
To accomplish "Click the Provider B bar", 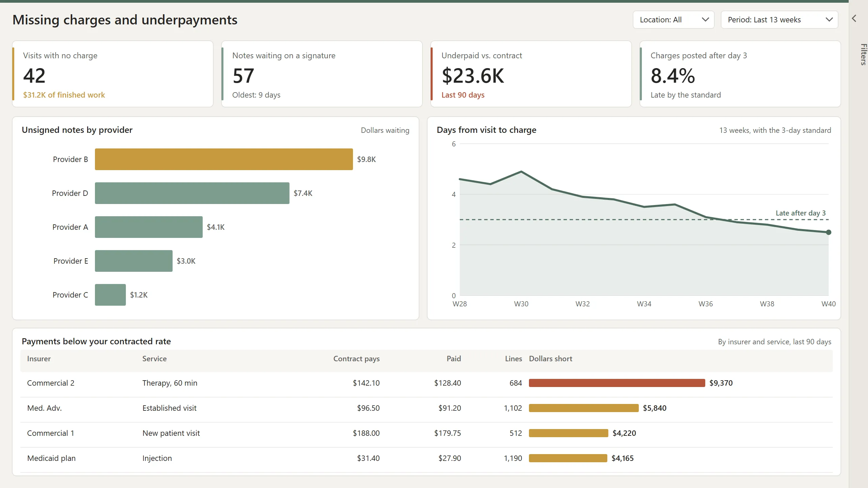I will (224, 159).
